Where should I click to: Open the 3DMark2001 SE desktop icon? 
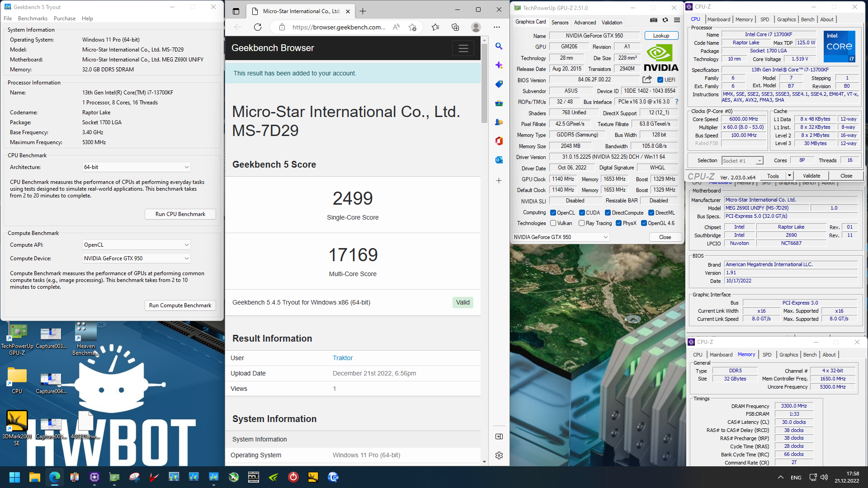click(x=17, y=428)
